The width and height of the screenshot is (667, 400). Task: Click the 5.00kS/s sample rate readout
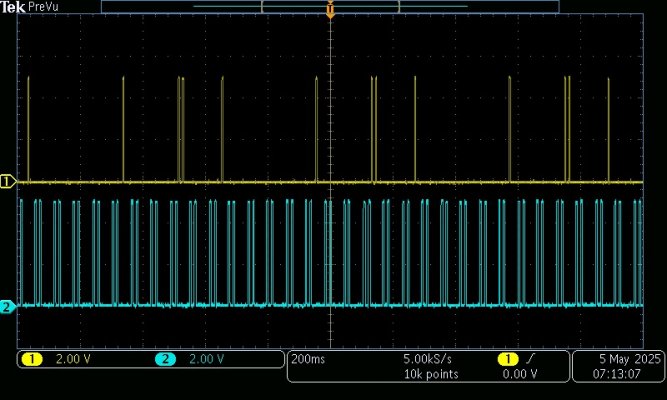point(428,359)
